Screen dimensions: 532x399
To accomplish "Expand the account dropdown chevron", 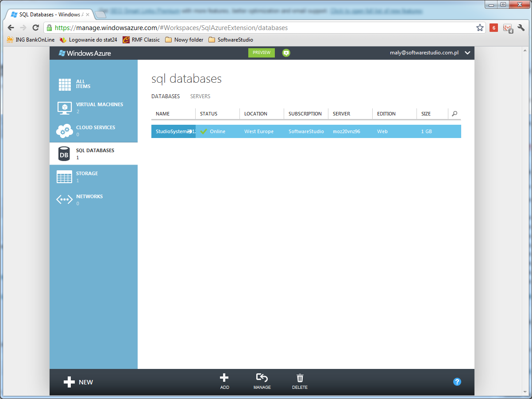I will tap(467, 53).
